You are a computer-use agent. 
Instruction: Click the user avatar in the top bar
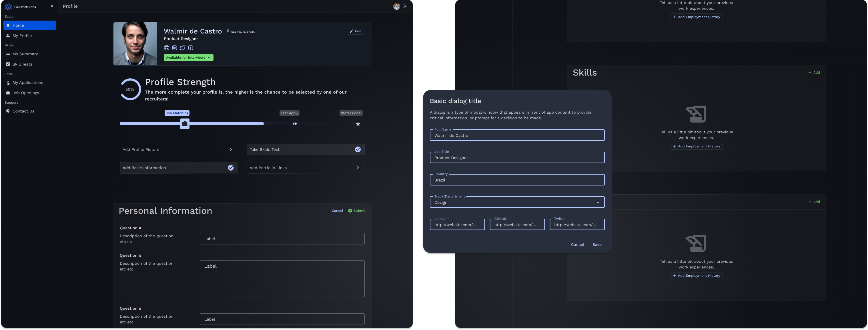(x=396, y=6)
